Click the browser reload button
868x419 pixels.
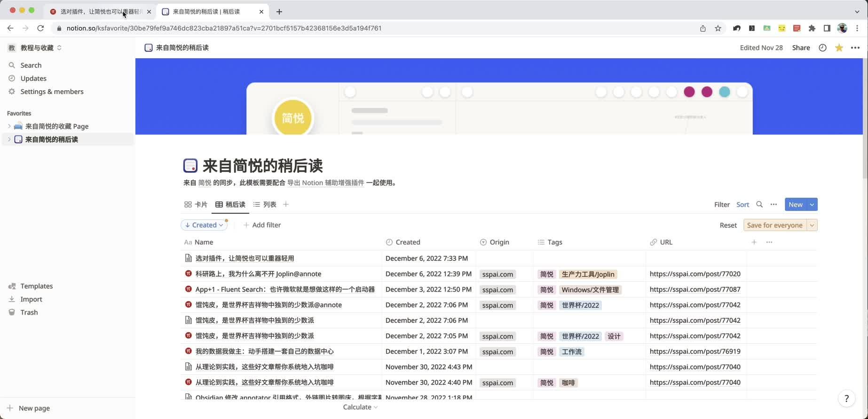tap(40, 28)
